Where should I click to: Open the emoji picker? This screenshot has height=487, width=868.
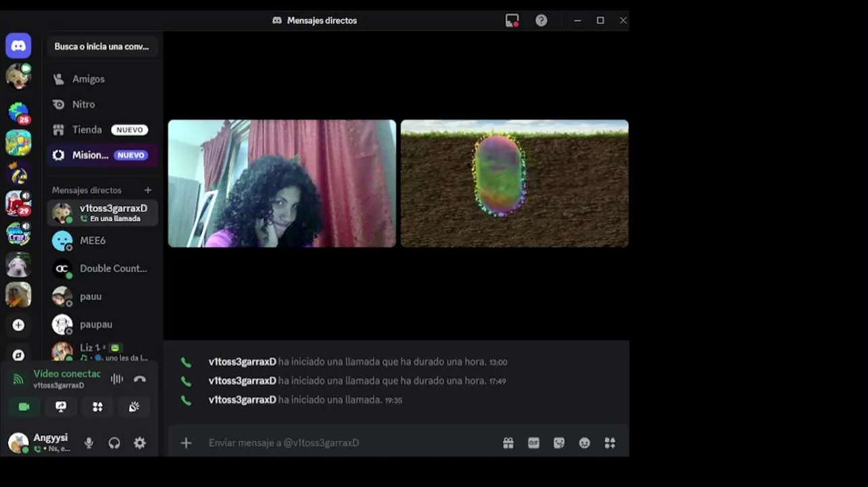pyautogui.click(x=585, y=443)
